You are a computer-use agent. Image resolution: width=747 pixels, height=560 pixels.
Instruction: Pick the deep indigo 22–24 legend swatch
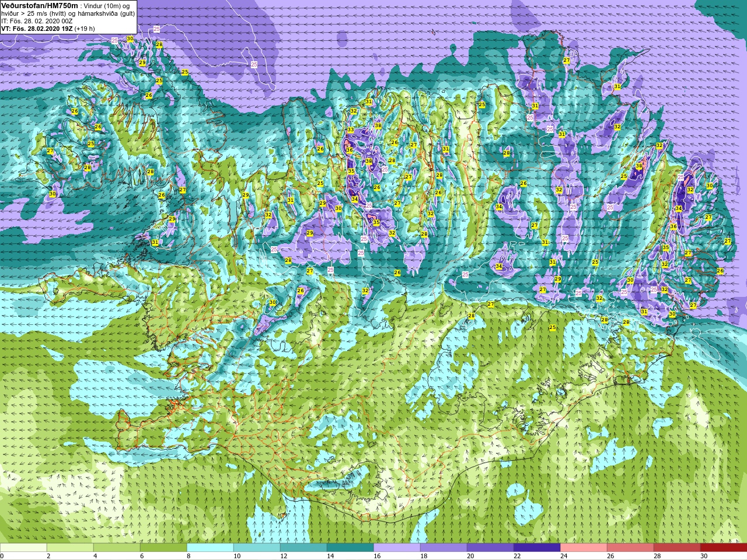tap(537, 548)
